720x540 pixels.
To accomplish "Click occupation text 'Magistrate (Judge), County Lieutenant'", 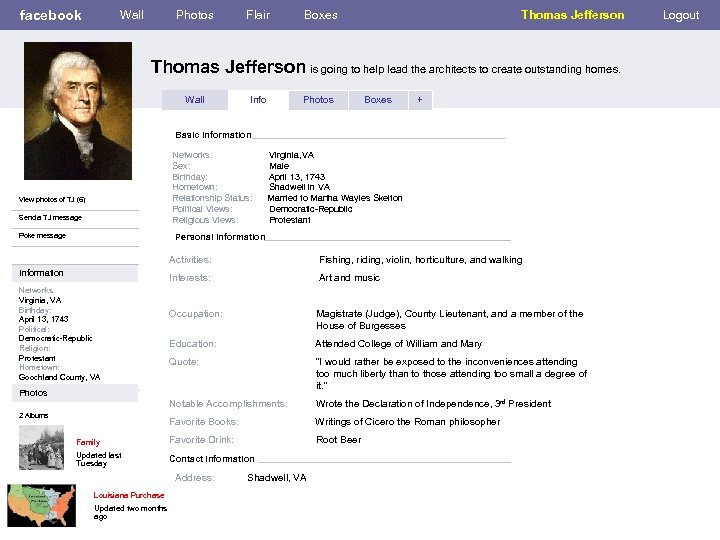I will point(450,320).
